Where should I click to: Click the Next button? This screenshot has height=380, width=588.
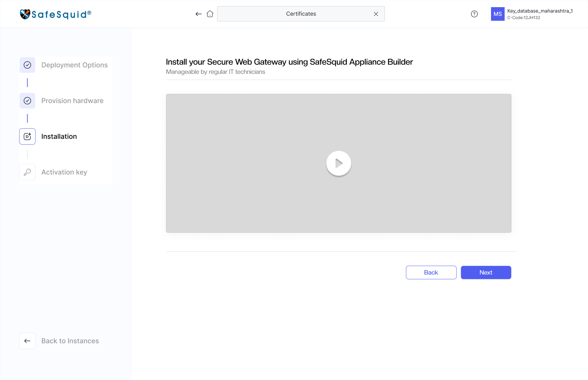(486, 272)
